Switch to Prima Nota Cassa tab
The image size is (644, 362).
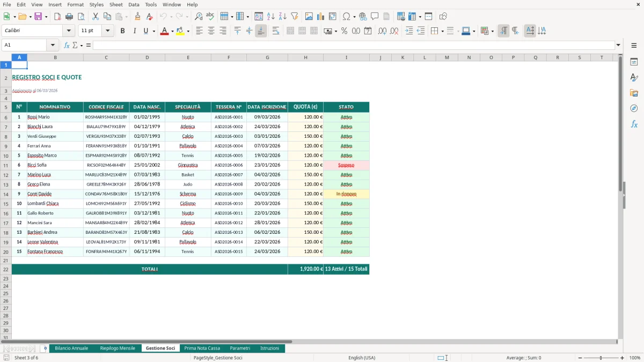click(202, 348)
